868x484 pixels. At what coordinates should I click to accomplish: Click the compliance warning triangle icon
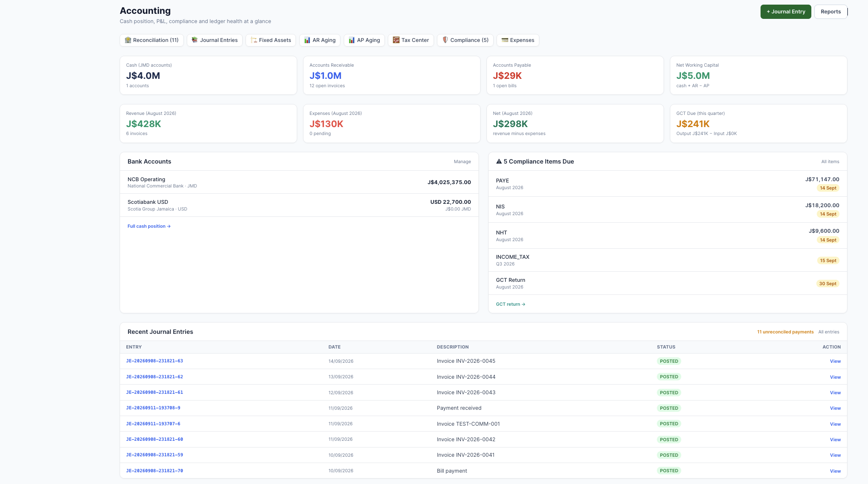(499, 161)
